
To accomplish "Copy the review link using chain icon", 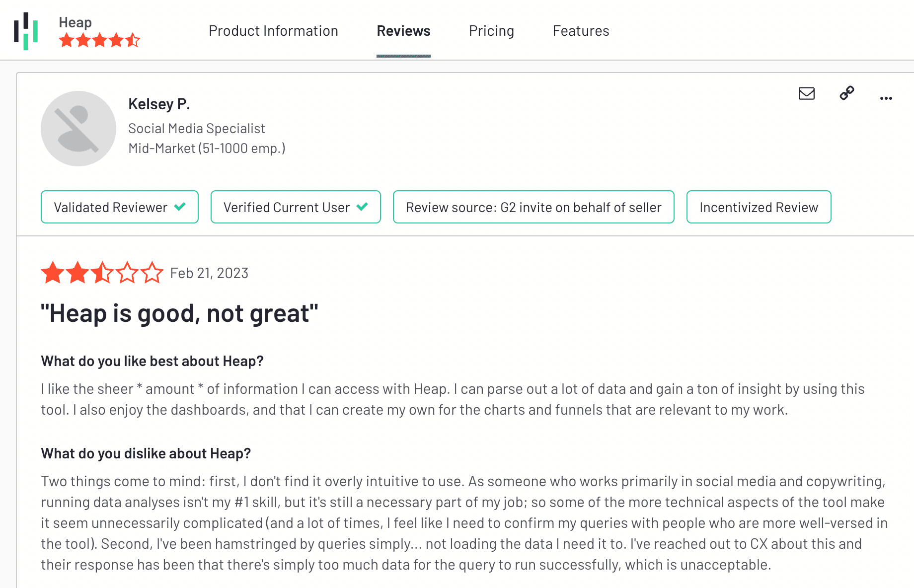I will (x=846, y=94).
